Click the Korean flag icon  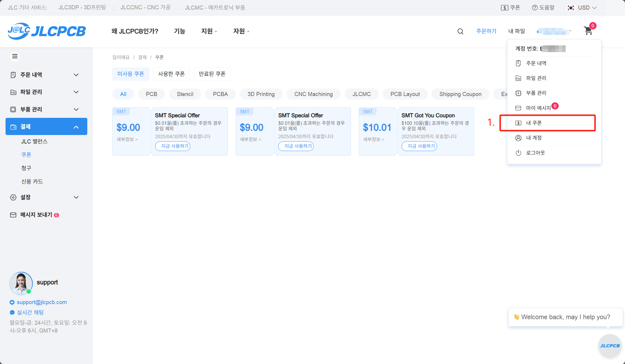[571, 8]
